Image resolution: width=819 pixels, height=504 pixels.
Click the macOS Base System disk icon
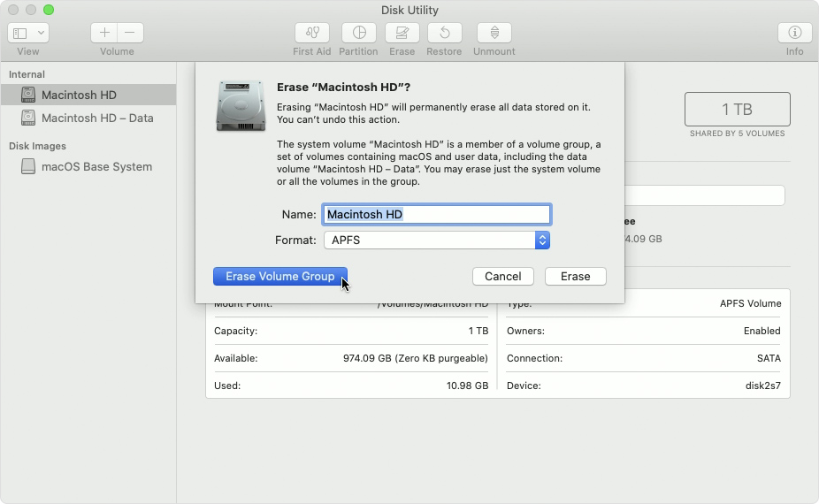point(28,166)
